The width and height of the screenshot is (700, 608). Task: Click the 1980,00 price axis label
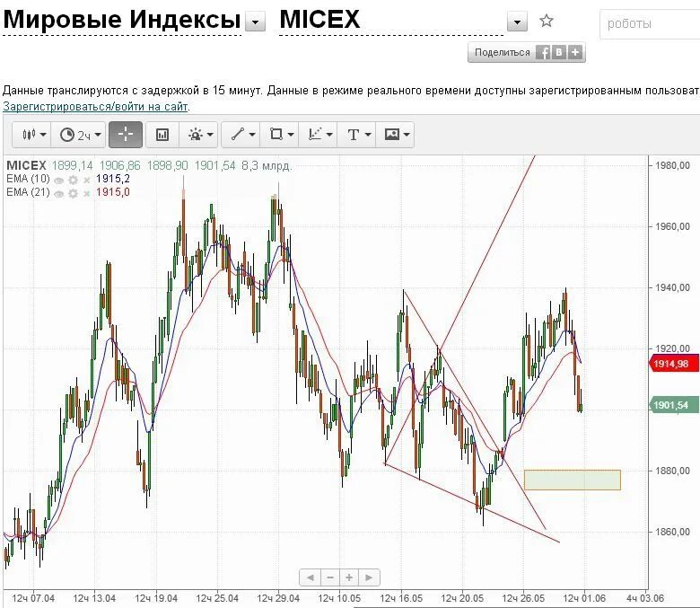(672, 165)
